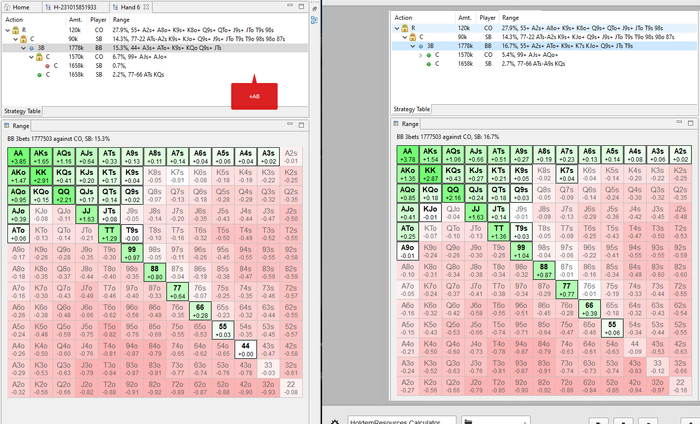The image size is (700, 424).
Task: Collapse the R node in left window
Action: click(x=8, y=30)
